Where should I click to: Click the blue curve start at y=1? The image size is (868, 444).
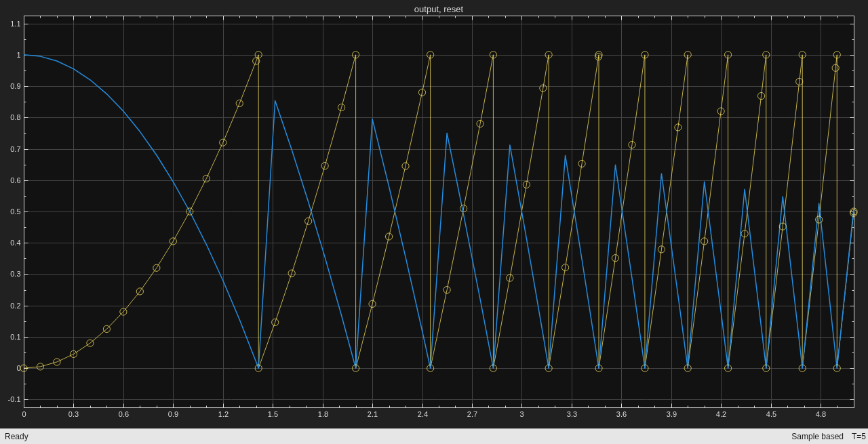coord(24,55)
